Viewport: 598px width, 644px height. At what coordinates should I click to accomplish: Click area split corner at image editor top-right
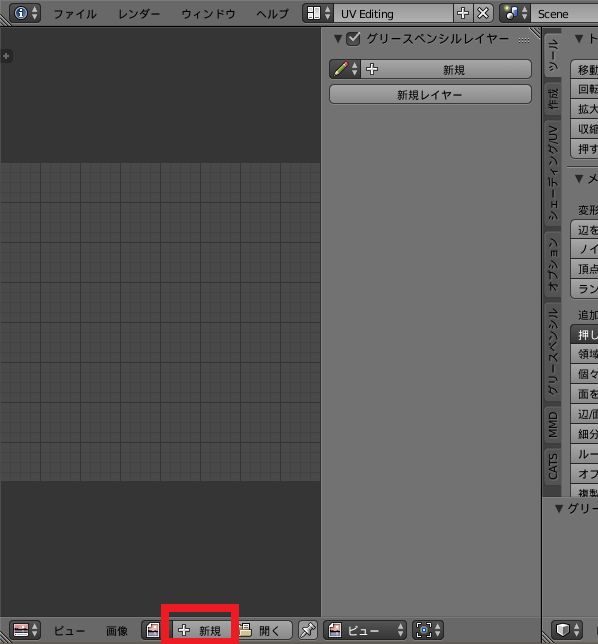535,33
